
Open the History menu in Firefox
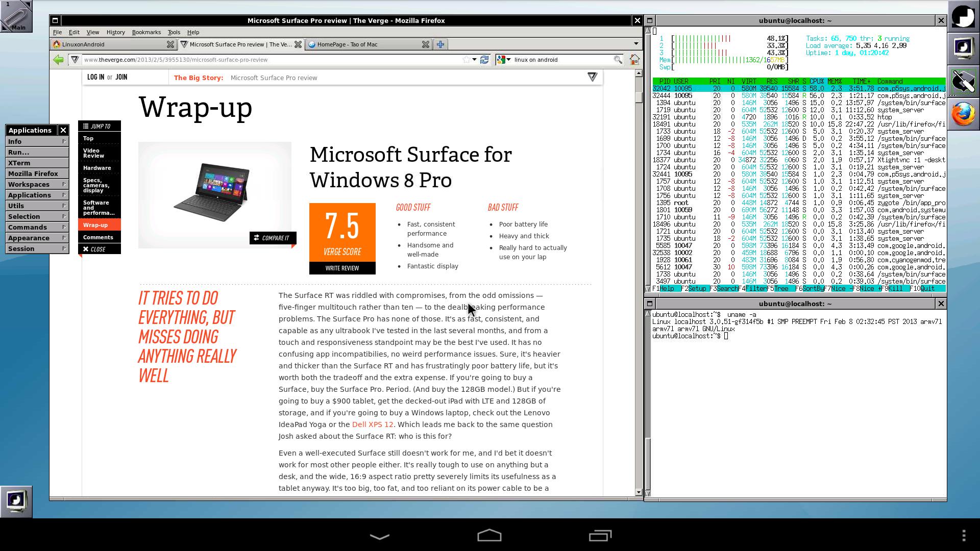(116, 32)
